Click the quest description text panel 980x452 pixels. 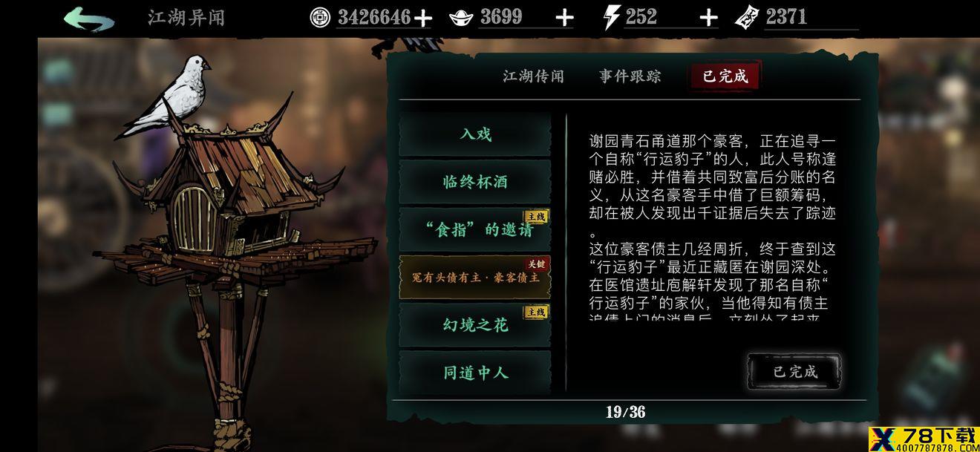(x=713, y=226)
